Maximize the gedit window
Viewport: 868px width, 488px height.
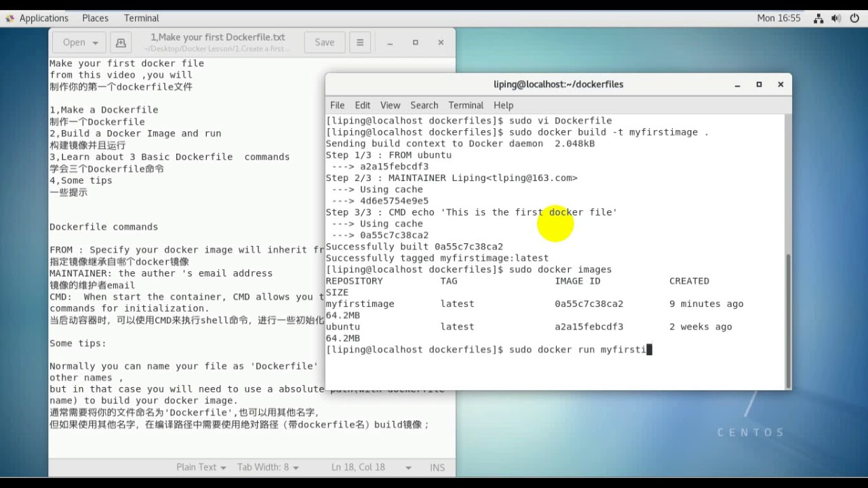pos(415,43)
